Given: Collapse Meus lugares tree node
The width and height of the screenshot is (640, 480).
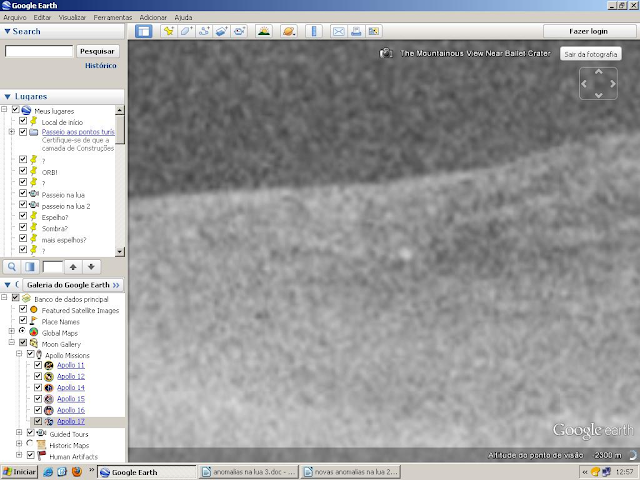Looking at the screenshot, I should pyautogui.click(x=4, y=109).
